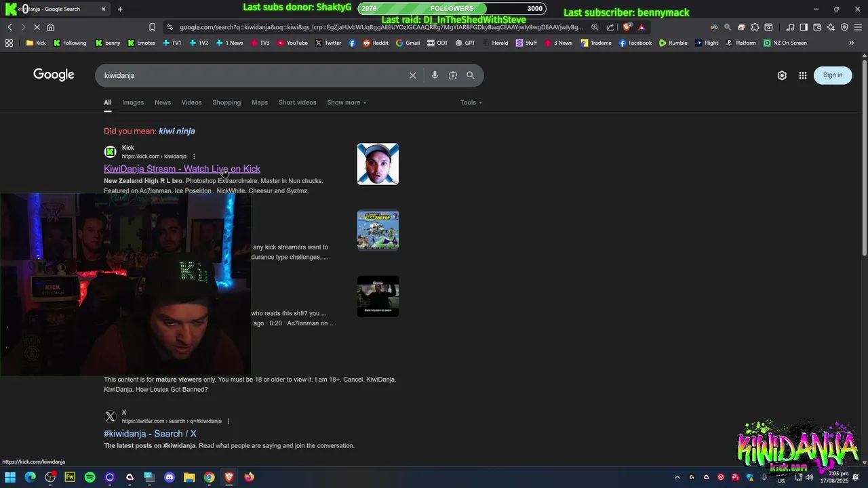The height and width of the screenshot is (488, 868).
Task: Open Firefox from the taskbar
Action: point(249,477)
